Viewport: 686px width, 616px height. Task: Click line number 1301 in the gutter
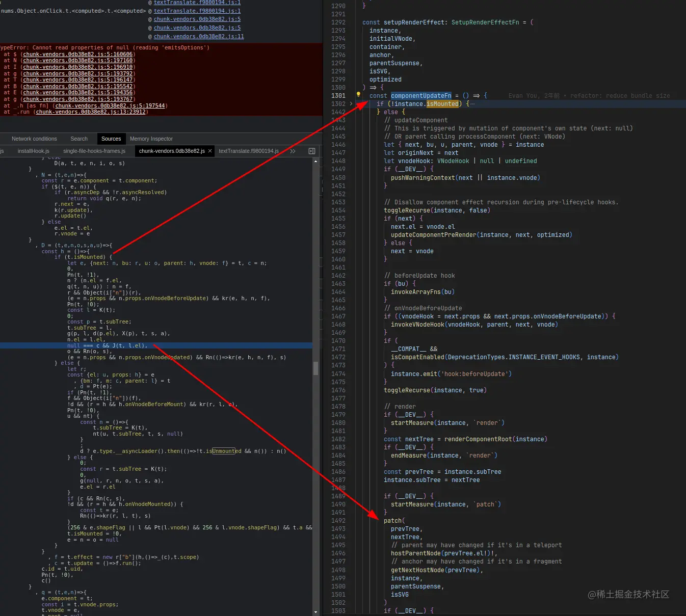(338, 96)
